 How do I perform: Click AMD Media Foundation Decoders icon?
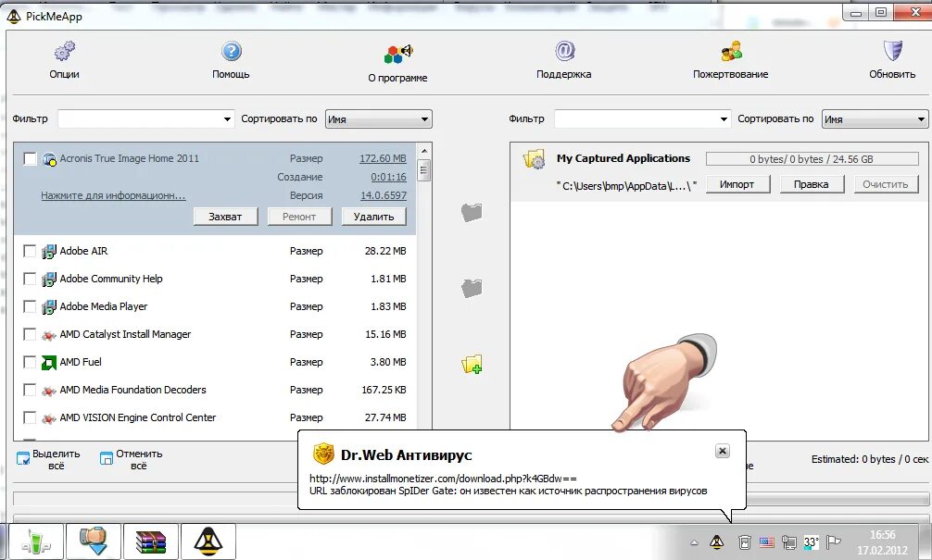pos(49,391)
